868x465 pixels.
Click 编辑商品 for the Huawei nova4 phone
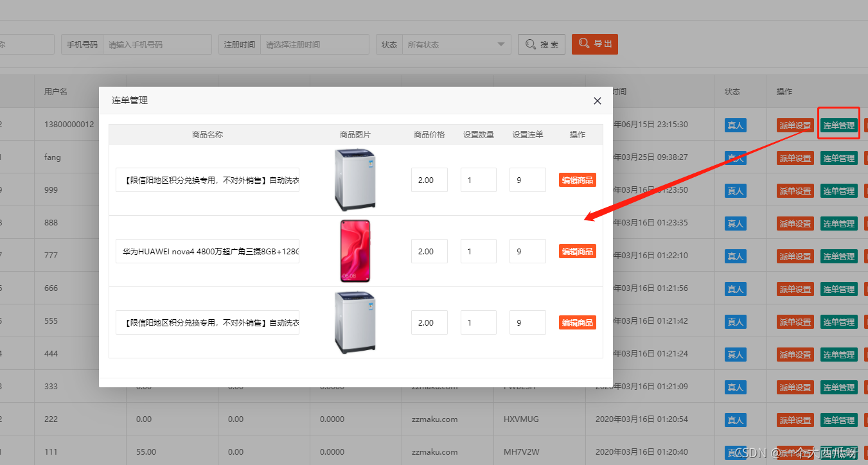coord(576,251)
